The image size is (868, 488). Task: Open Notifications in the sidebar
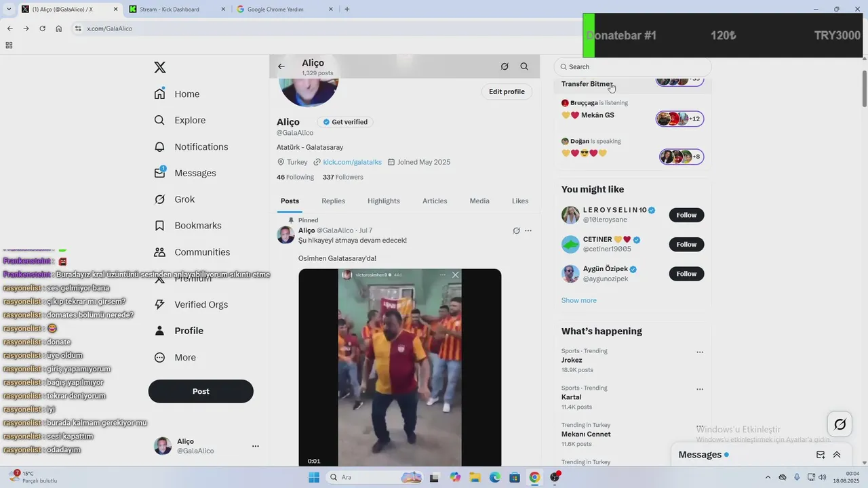pos(192,147)
